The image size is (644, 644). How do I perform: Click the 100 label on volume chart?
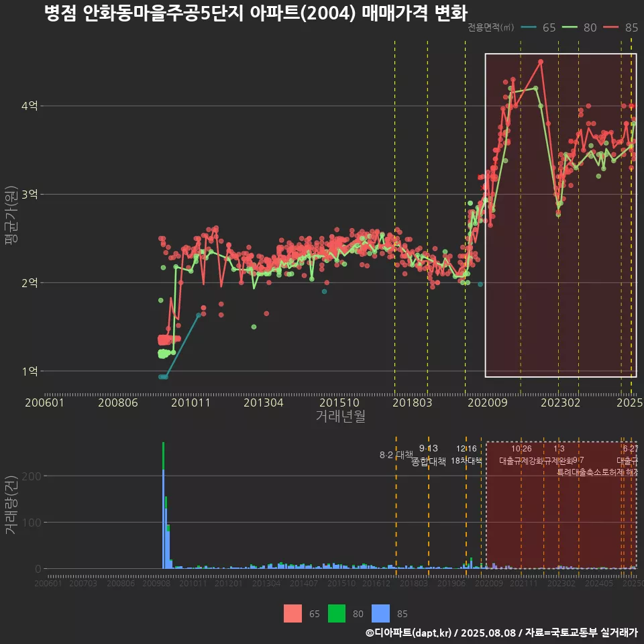[32, 523]
